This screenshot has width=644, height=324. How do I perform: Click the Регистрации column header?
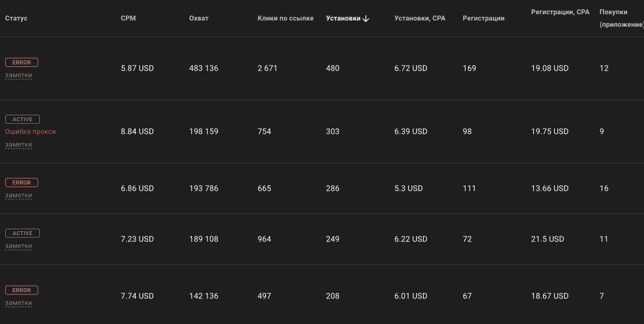coord(483,18)
